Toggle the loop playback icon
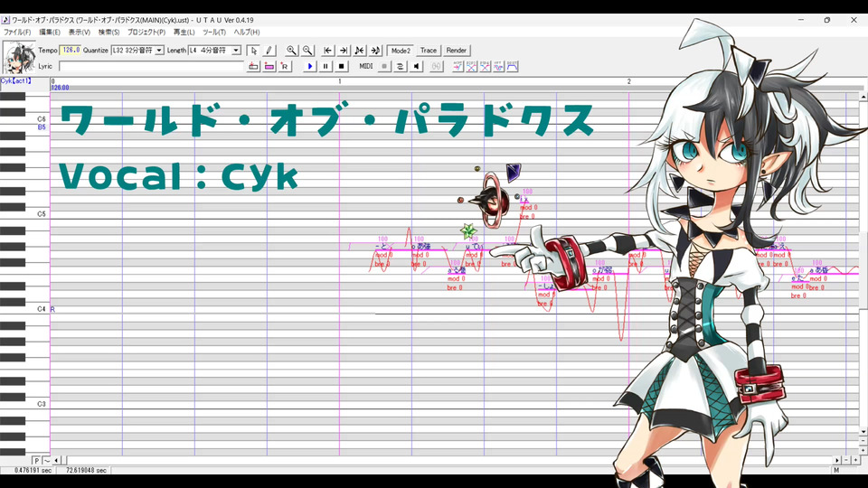 (400, 66)
